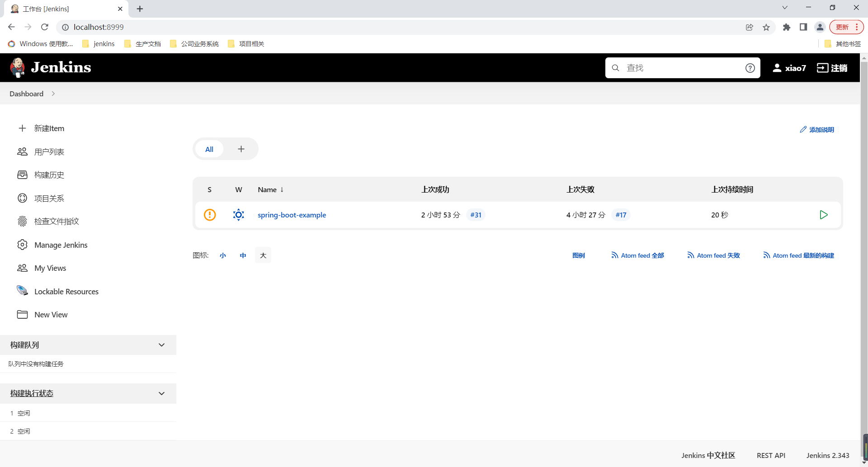Expand the Dashboard breadcrumb chevron
The height and width of the screenshot is (467, 868).
tap(53, 94)
